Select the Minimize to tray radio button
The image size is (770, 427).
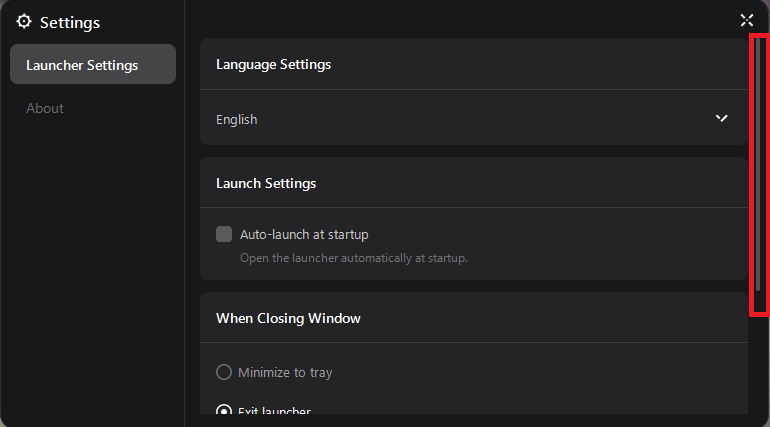click(x=224, y=372)
